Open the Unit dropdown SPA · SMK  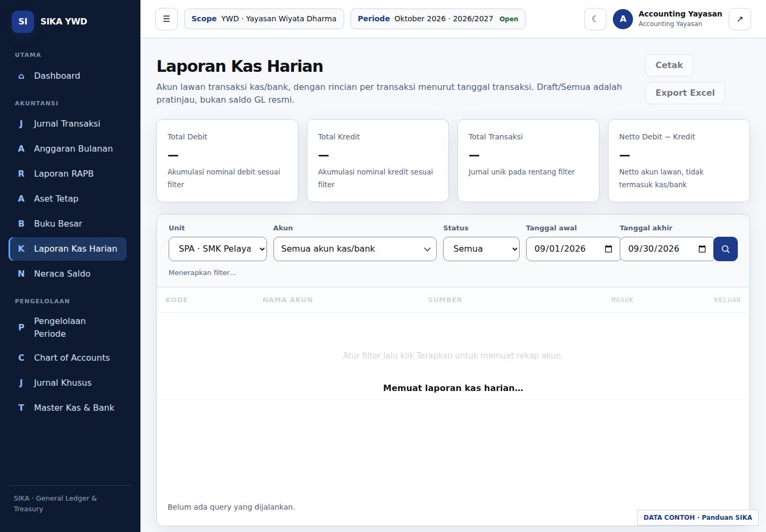218,249
